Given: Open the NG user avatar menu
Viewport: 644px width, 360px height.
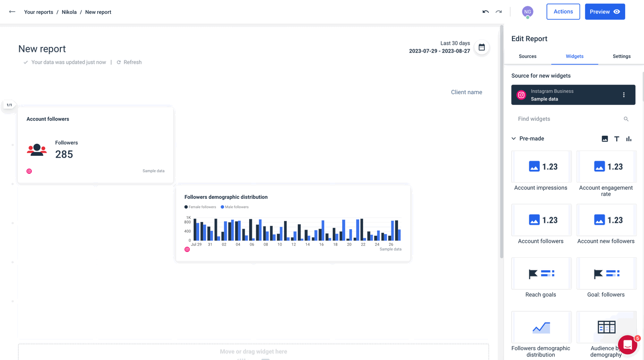Looking at the screenshot, I should 527,12.
